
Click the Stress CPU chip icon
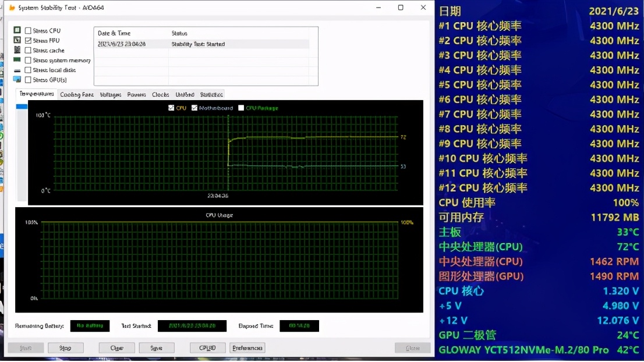17,30
